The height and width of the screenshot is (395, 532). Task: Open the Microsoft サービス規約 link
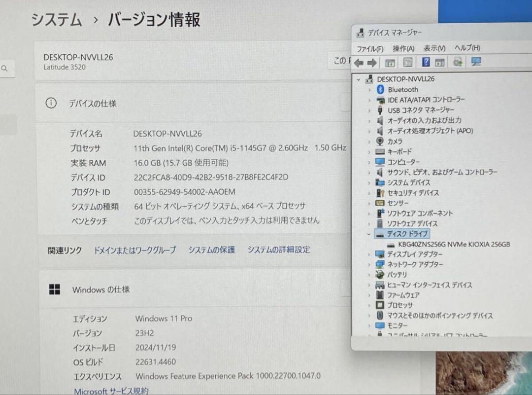pos(111,391)
